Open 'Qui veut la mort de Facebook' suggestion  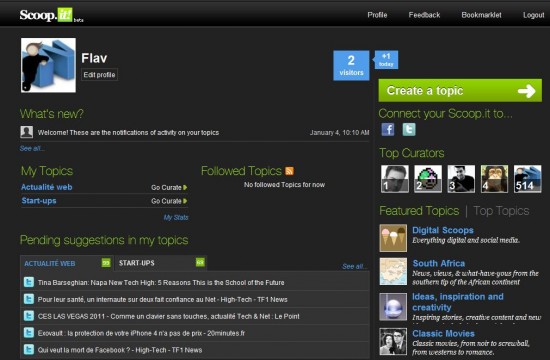120,350
